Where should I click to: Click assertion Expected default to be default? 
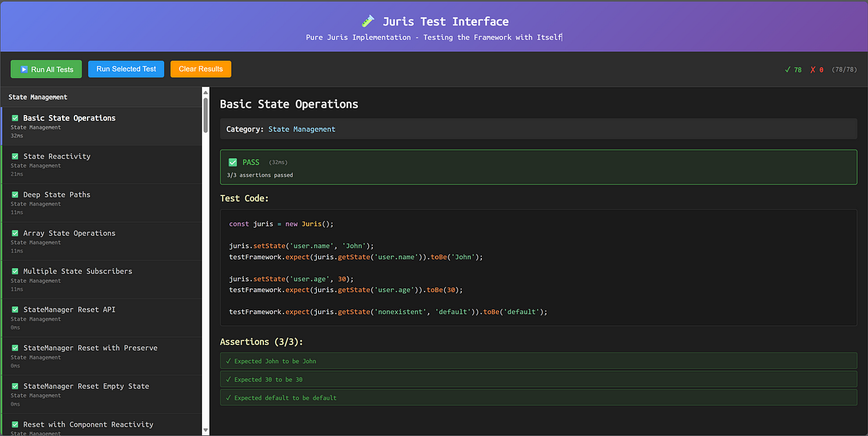coord(538,398)
